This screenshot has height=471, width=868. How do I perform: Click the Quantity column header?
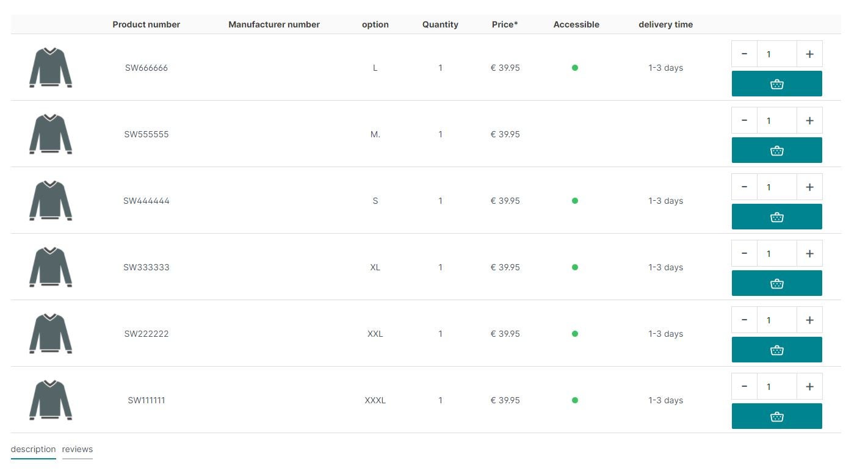[x=440, y=24]
